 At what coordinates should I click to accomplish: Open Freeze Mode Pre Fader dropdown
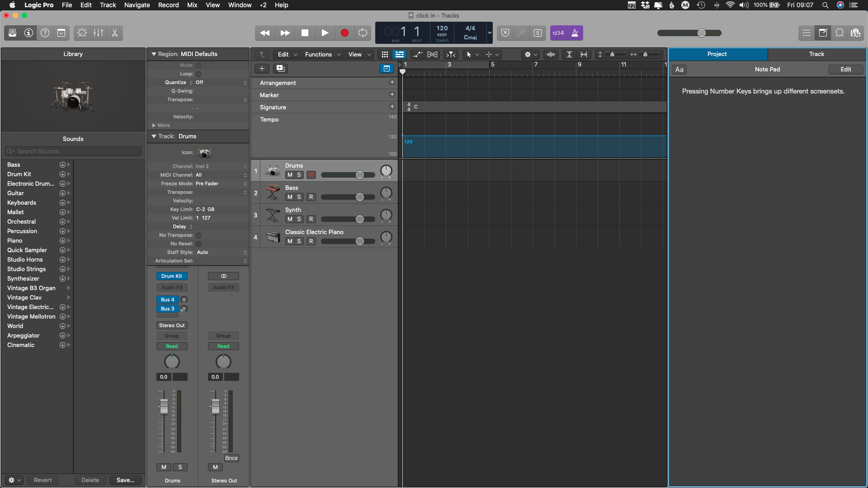221,184
